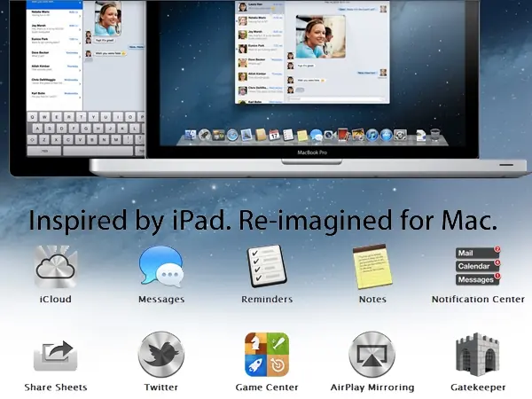532x399 pixels.
Task: Click the 'Inspired by iPad' headline text
Action: point(263,220)
